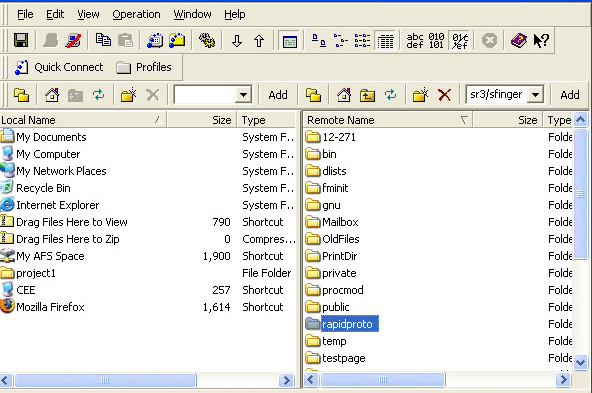Open the Operation menu
The width and height of the screenshot is (592, 393).
[136, 14]
